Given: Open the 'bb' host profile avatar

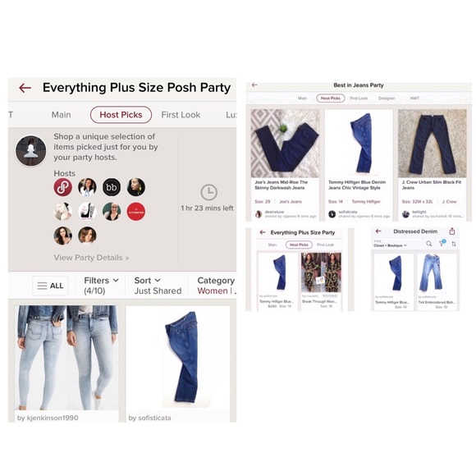Looking at the screenshot, I should [x=112, y=187].
